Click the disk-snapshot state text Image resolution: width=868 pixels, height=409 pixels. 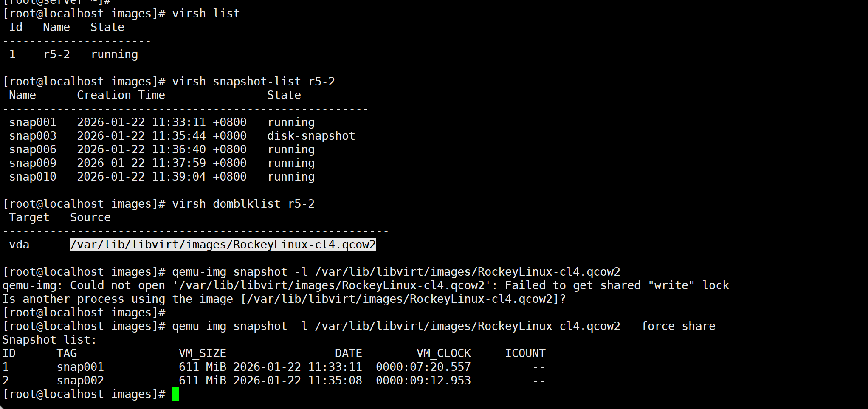pos(311,136)
